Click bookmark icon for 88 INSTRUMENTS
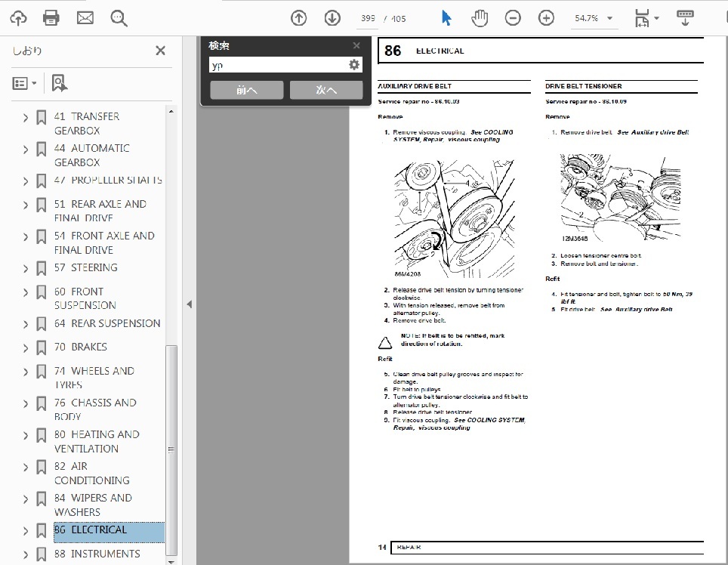Image resolution: width=728 pixels, height=565 pixels. coord(42,554)
